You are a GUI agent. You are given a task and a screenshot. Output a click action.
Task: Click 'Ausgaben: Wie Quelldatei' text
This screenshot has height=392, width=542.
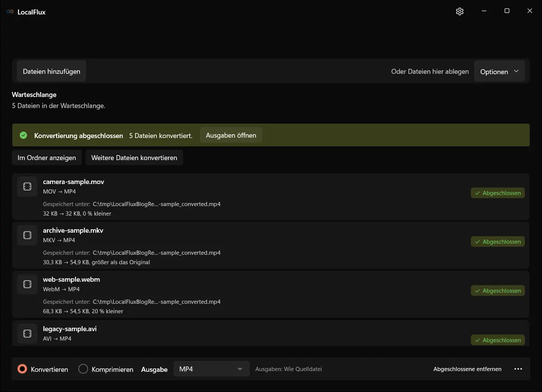289,369
